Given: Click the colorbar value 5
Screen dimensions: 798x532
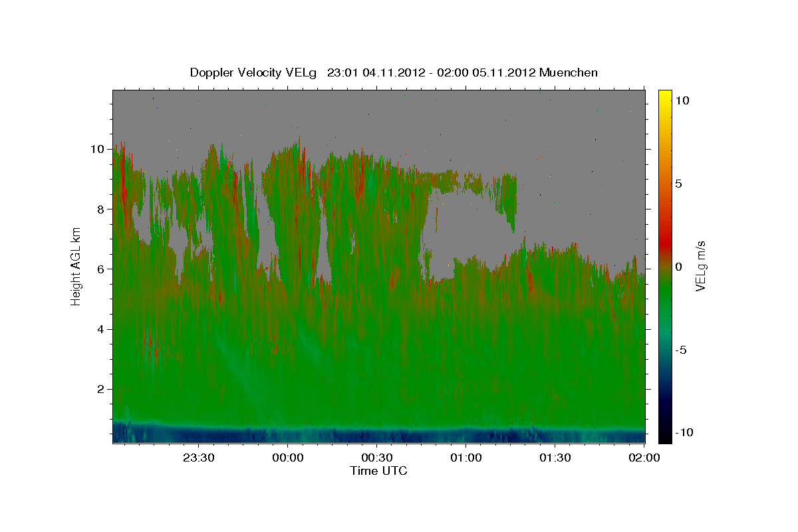Looking at the screenshot, I should click(x=679, y=184).
